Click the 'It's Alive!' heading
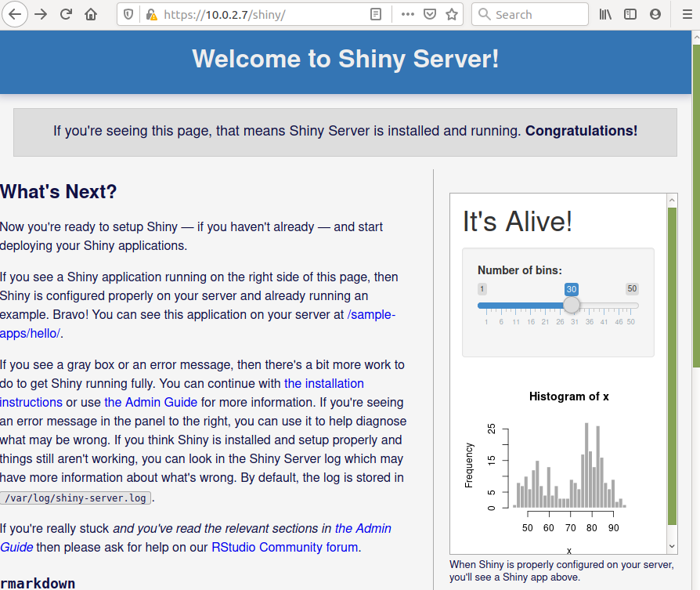Screen dimensions: 700x590 click(x=518, y=221)
